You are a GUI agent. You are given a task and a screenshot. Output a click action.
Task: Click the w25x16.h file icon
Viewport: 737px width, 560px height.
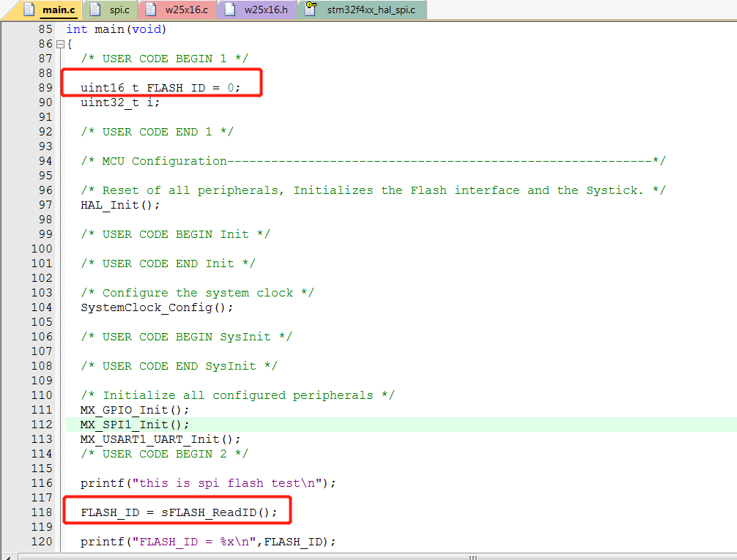point(230,9)
